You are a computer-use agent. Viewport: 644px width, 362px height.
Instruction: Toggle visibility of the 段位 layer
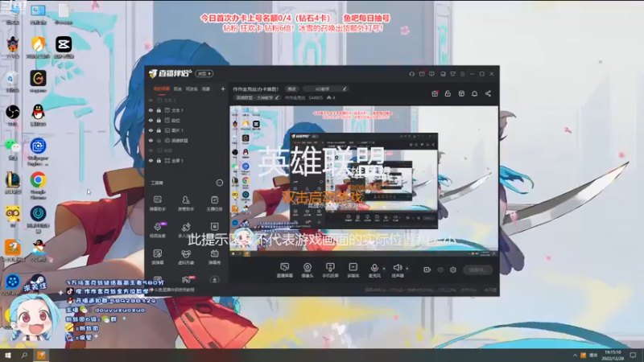pyautogui.click(x=151, y=121)
